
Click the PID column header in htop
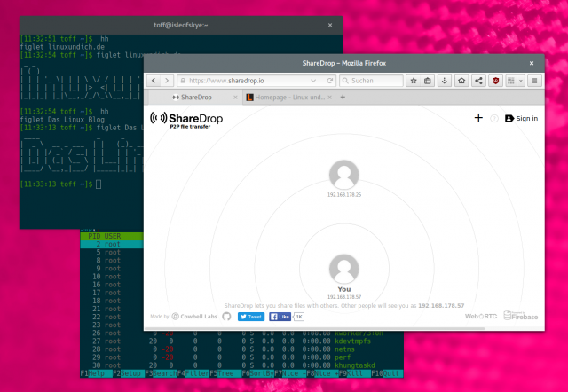pyautogui.click(x=94, y=236)
